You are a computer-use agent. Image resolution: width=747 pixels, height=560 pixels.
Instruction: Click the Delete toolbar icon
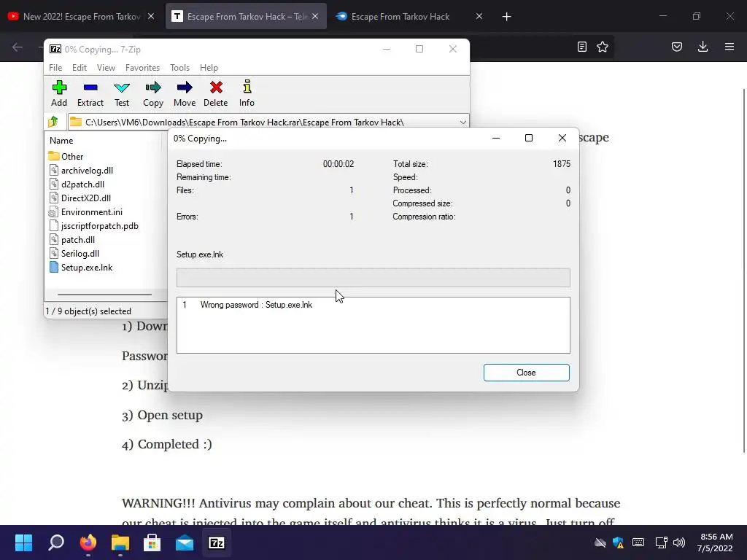pyautogui.click(x=216, y=93)
